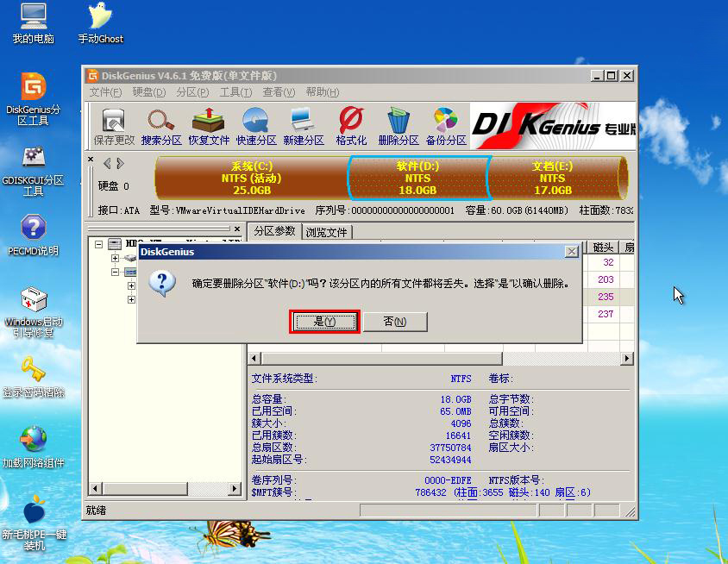Open the My Computer desktop icon
Image resolution: width=728 pixels, height=564 pixels.
pyautogui.click(x=33, y=23)
